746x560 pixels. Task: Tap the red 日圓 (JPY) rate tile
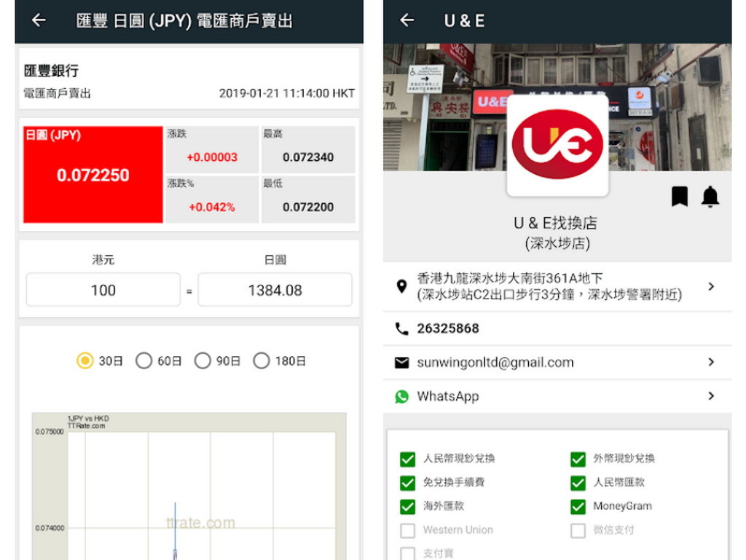(x=93, y=175)
